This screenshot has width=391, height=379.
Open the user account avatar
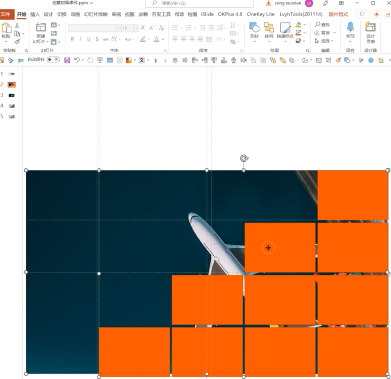click(309, 3)
